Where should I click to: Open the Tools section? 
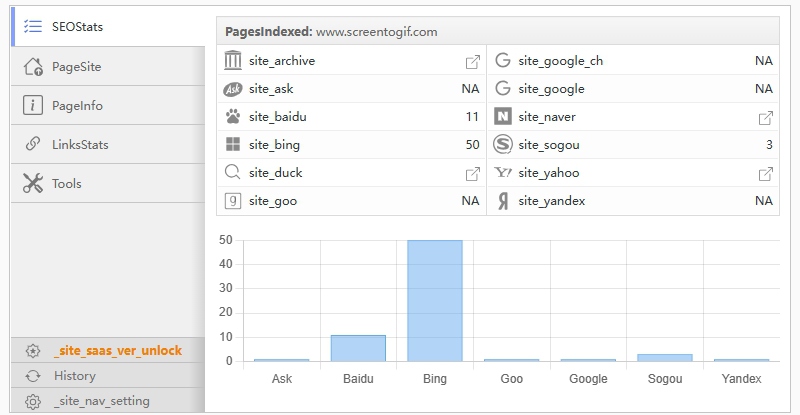point(66,184)
